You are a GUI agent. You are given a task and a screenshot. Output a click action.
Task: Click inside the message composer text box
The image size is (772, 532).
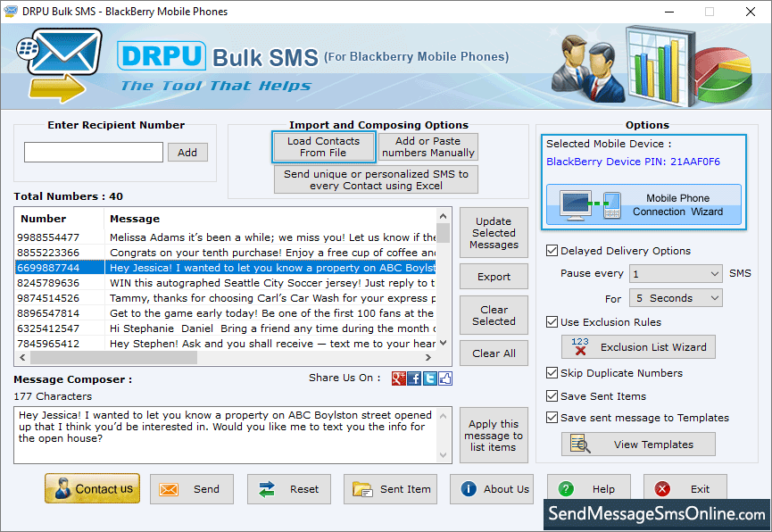click(226, 436)
